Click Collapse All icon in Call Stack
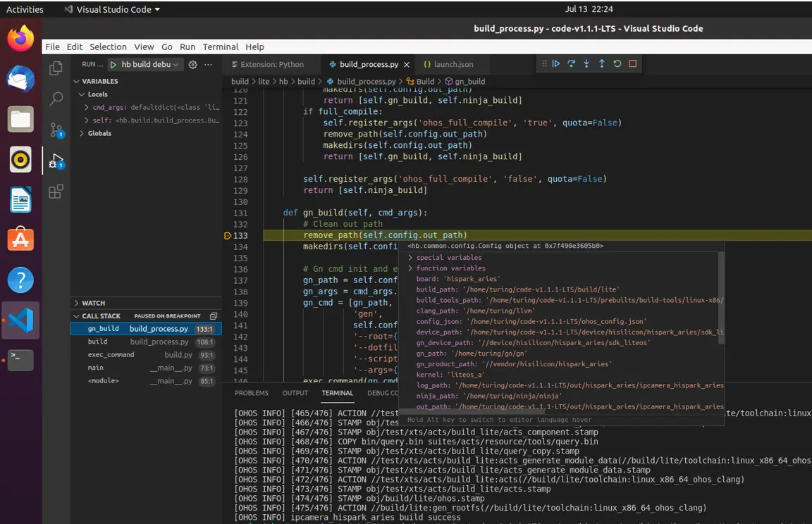 214,316
